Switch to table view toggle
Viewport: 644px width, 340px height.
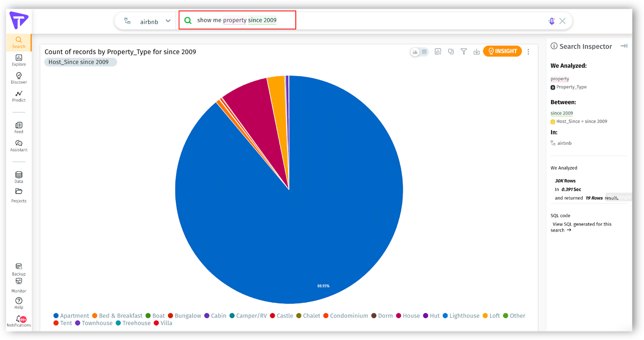coord(424,52)
